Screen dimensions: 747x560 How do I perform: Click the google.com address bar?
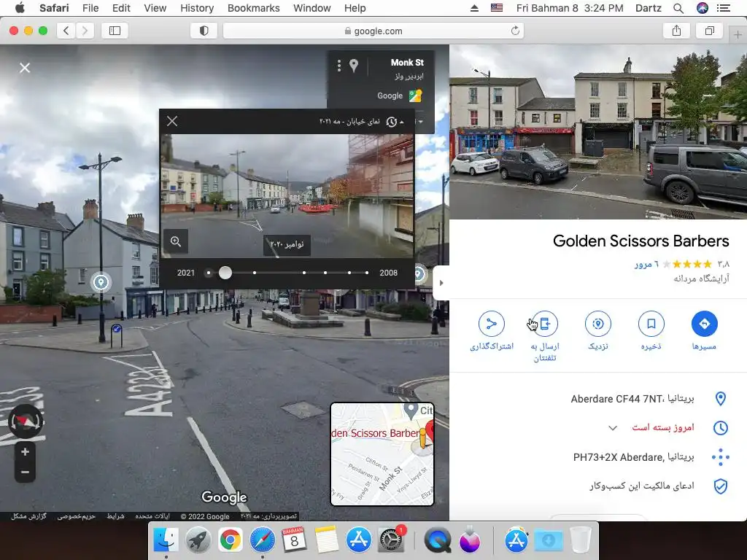pos(373,31)
